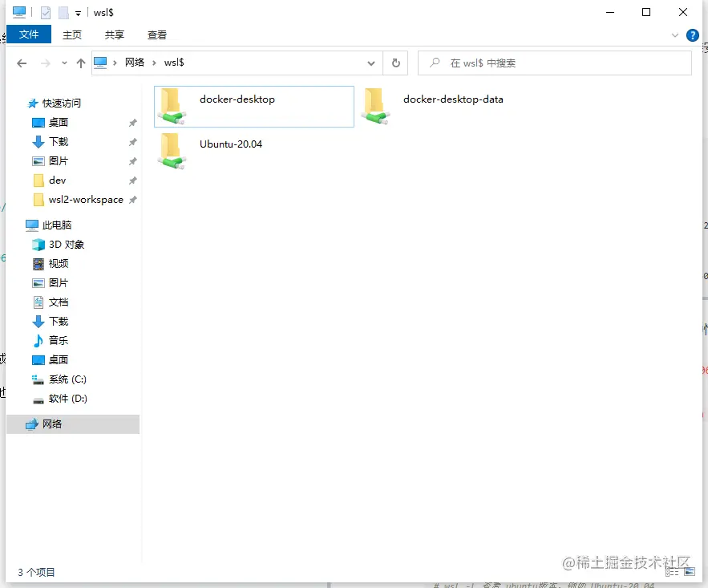The width and height of the screenshot is (708, 588).
Task: Switch to details view icon
Action: [x=673, y=572]
